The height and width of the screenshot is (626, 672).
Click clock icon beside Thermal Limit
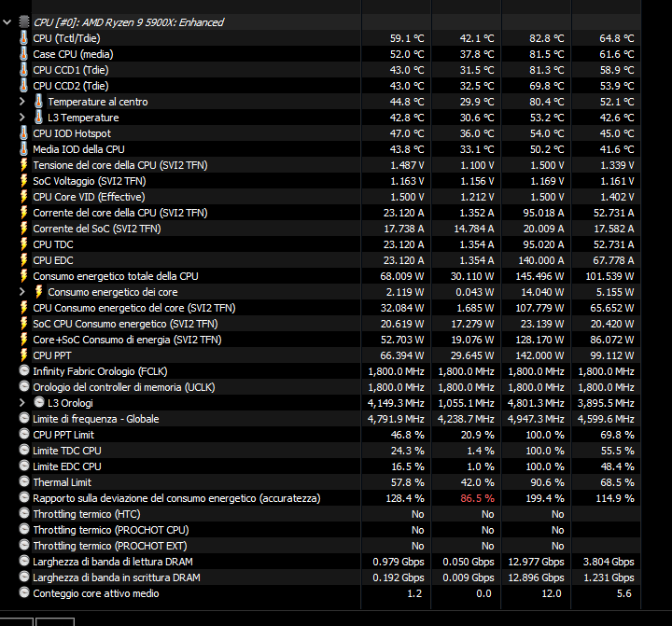point(24,481)
